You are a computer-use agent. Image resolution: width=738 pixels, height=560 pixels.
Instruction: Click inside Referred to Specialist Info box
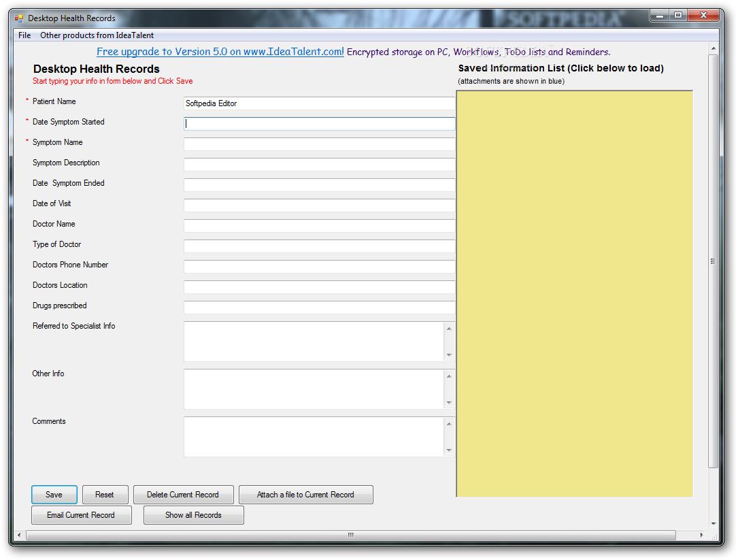[x=314, y=342]
